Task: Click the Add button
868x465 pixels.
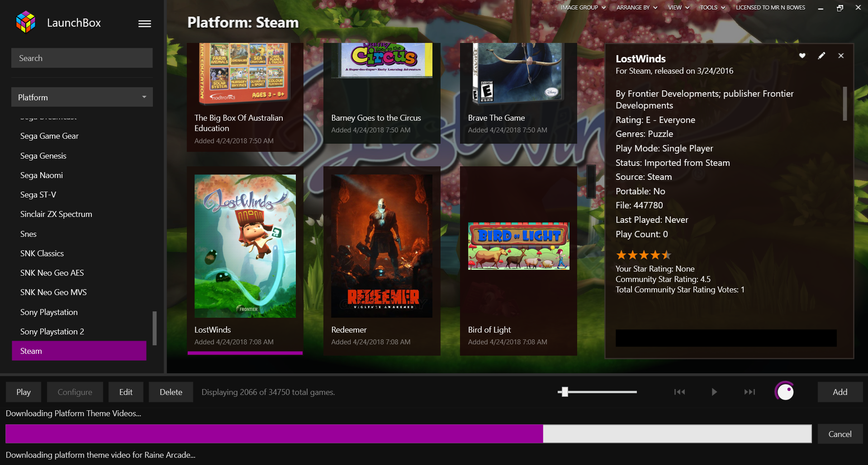Action: (840, 392)
